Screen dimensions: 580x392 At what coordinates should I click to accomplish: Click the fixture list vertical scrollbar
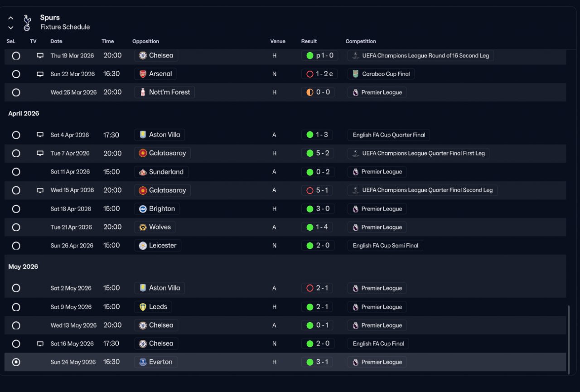click(x=569, y=340)
